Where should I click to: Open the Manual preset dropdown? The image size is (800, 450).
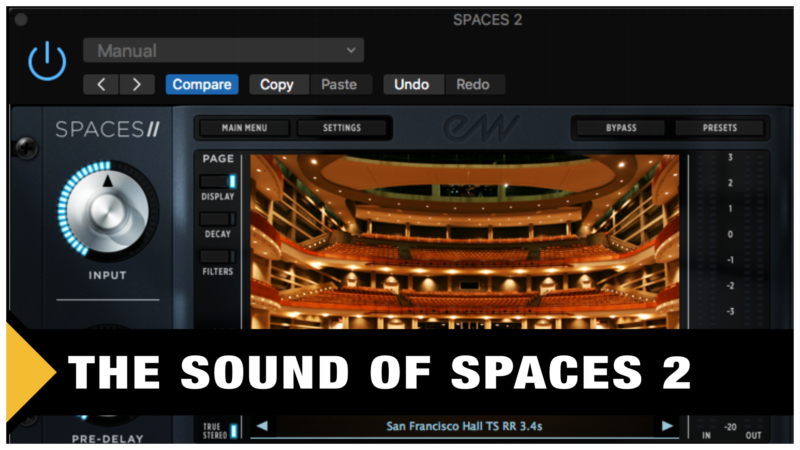[223, 51]
